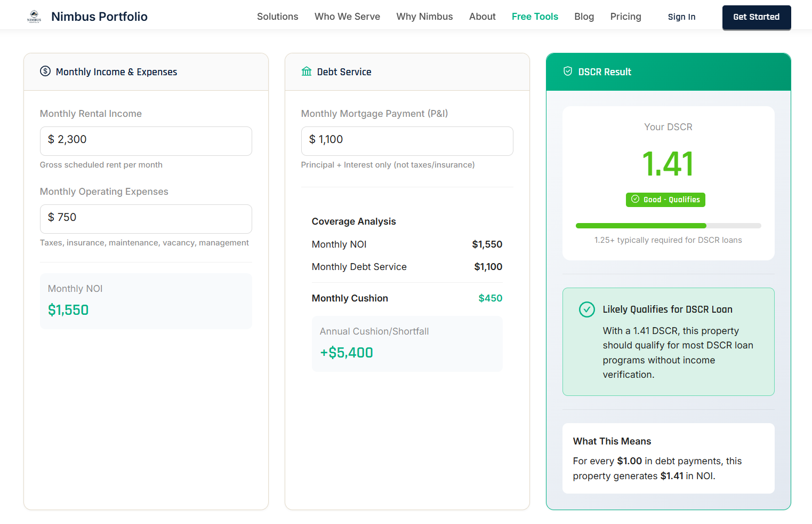This screenshot has height=524, width=812.
Task: Click the Nimbus Portfolio logo icon
Action: [x=34, y=17]
